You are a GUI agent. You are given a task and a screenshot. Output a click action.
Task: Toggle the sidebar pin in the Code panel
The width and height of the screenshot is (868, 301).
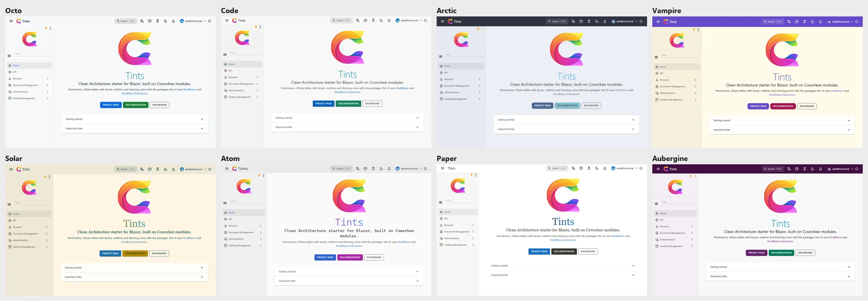256,27
